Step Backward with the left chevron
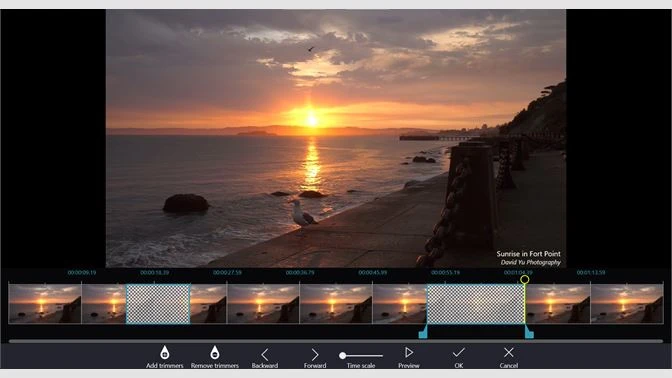The width and height of the screenshot is (672, 378). pyautogui.click(x=264, y=354)
